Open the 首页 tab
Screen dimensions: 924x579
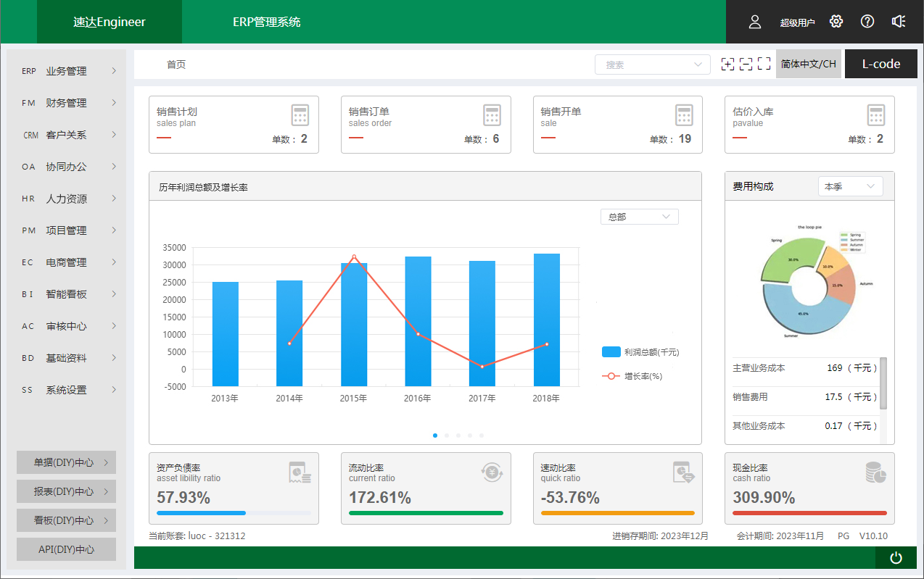(x=176, y=64)
